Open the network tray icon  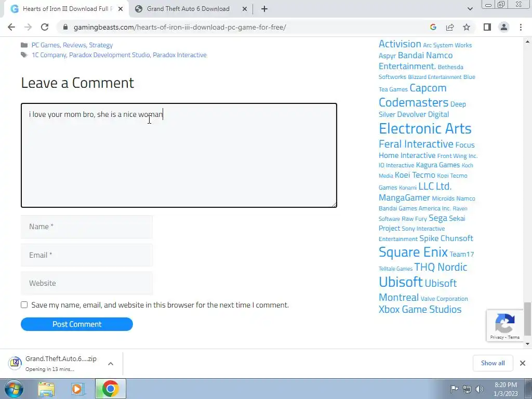[x=467, y=389]
